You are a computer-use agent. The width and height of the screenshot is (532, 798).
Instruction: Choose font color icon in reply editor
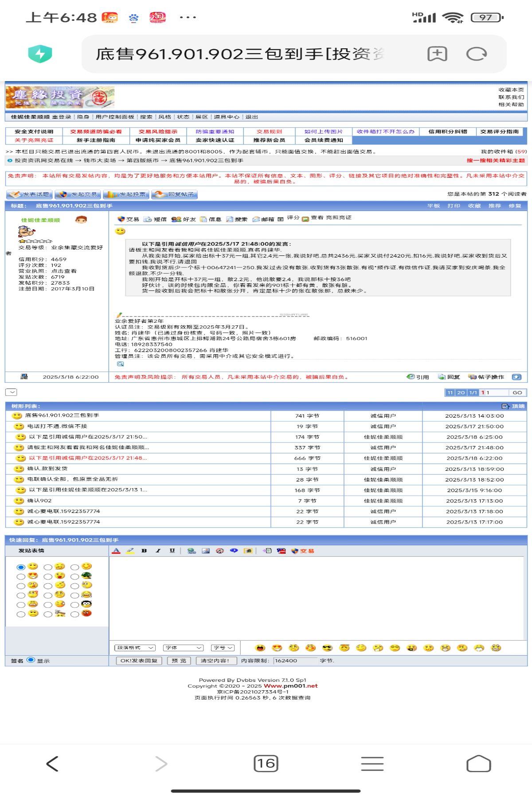click(x=116, y=551)
